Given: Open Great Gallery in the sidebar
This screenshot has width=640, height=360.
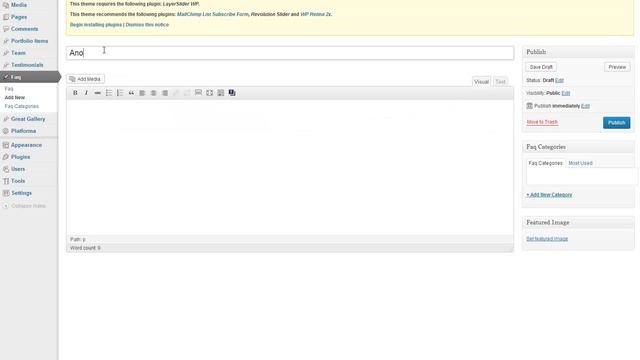Looking at the screenshot, I should pos(28,119).
